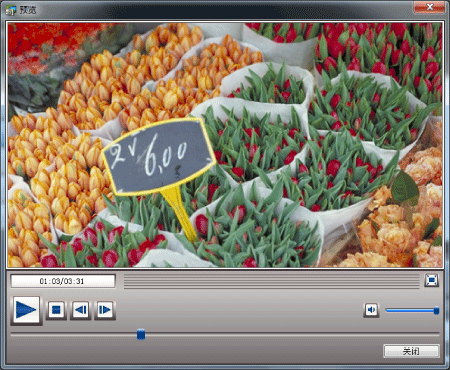Viewport: 450px width, 370px height.
Task: Mute audio using the speaker icon
Action: click(371, 310)
